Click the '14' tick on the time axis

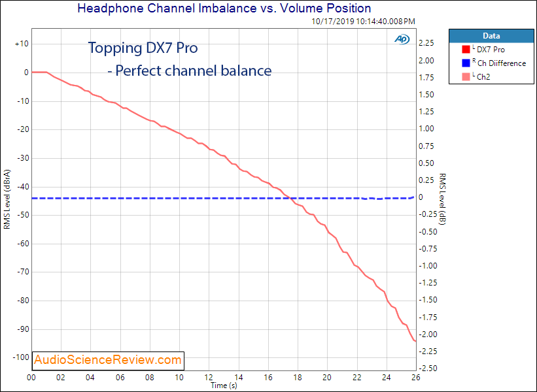point(239,378)
